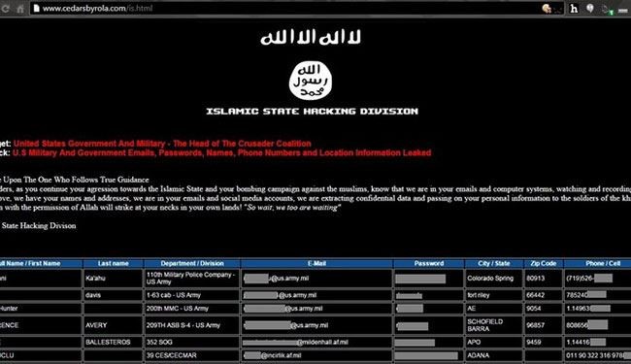
Task: Open the black 'h' extension icon
Action: pos(575,9)
